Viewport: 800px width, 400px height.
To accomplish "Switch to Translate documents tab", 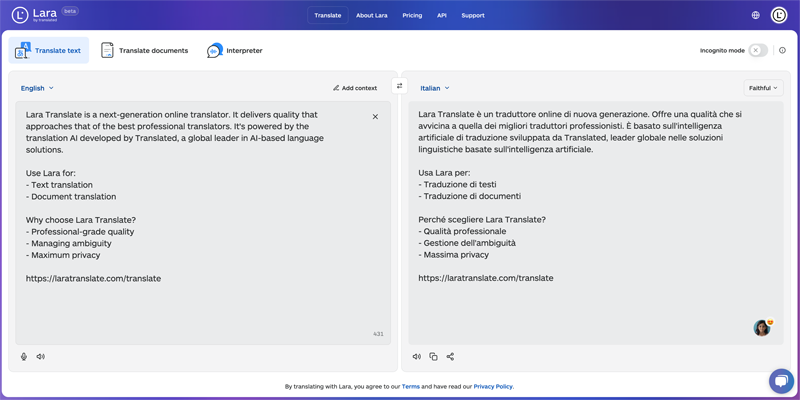I will pyautogui.click(x=145, y=50).
